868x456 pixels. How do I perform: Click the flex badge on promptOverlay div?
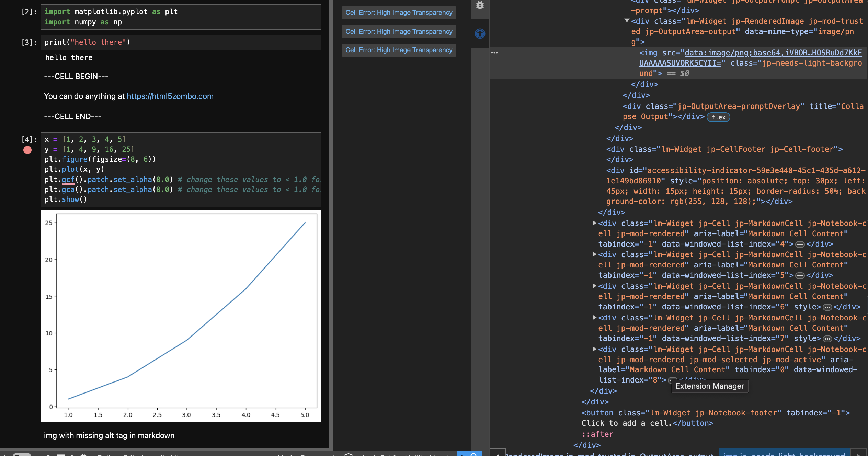[x=718, y=117]
